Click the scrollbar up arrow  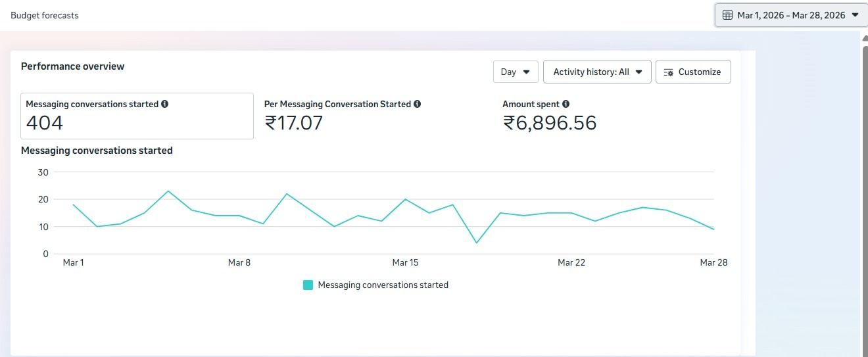click(865, 38)
